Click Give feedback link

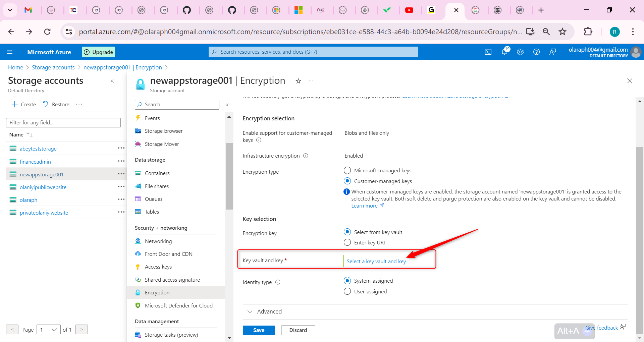pyautogui.click(x=602, y=328)
